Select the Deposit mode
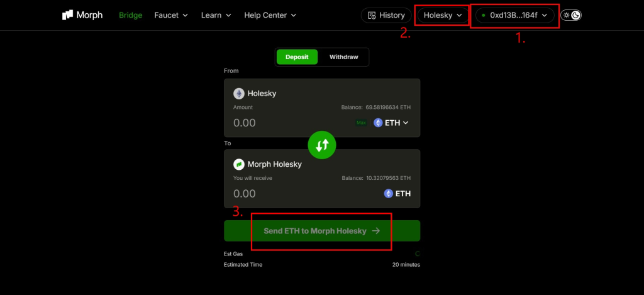644x295 pixels. (297, 57)
